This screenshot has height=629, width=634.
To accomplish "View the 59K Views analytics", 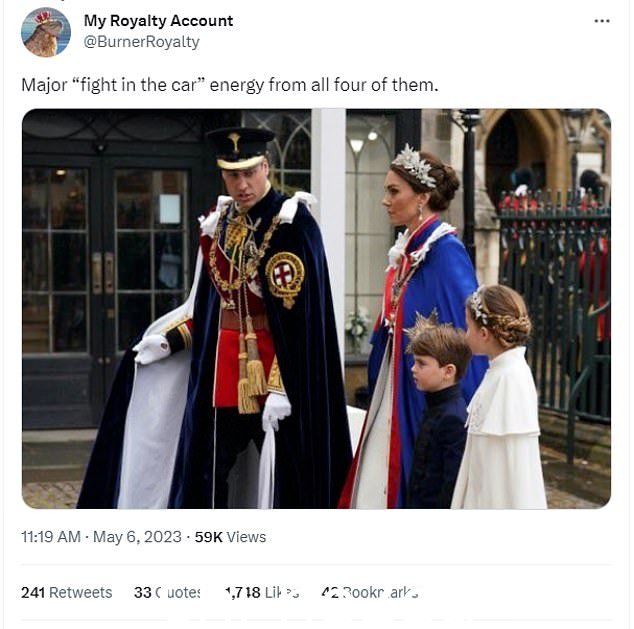I will 230,537.
